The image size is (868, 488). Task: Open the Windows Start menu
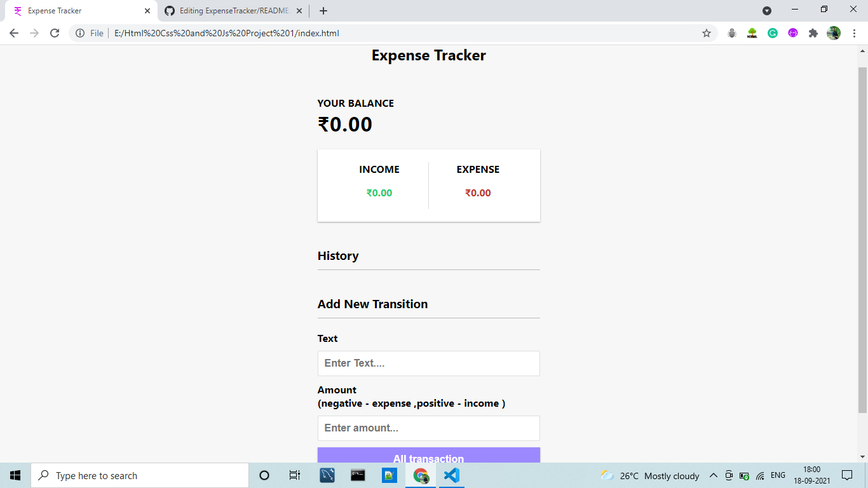(x=15, y=475)
